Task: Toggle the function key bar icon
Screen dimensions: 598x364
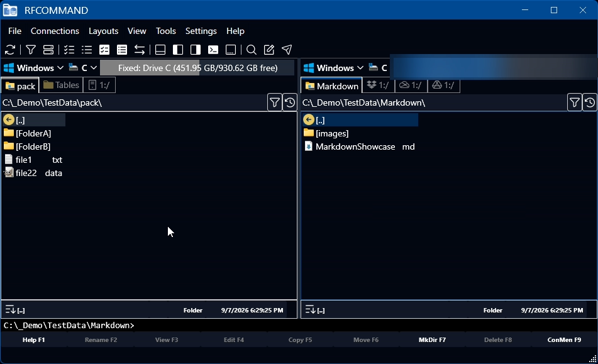Action: tap(231, 50)
